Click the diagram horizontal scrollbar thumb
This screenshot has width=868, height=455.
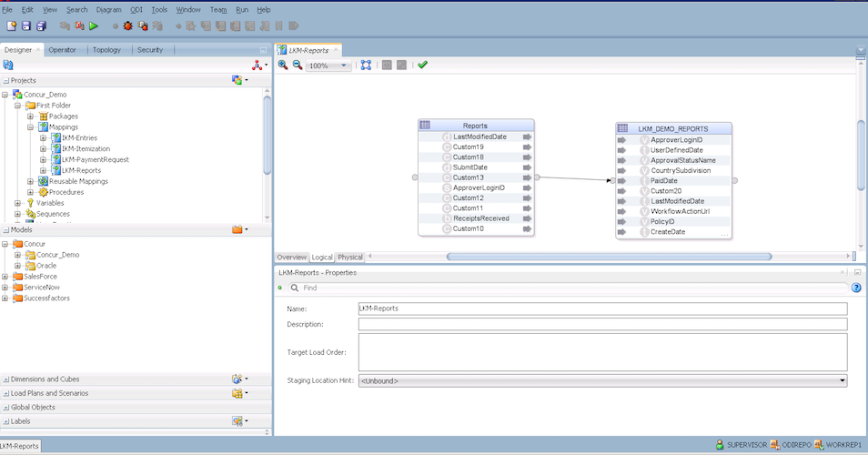[x=609, y=257]
